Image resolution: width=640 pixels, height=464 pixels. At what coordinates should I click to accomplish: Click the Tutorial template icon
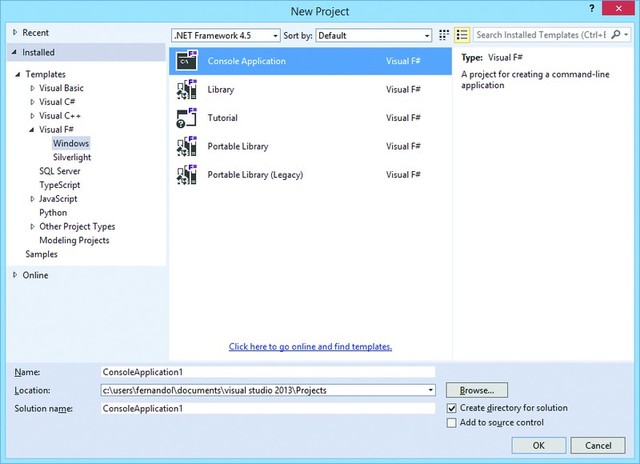coord(187,118)
